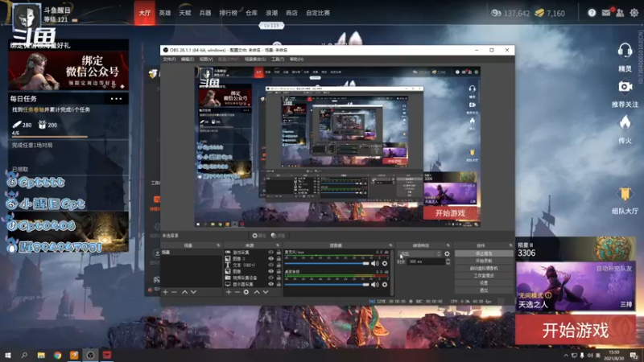Remove selected source with minus icon
Image resolution: width=644 pixels, height=362 pixels.
coord(237,292)
